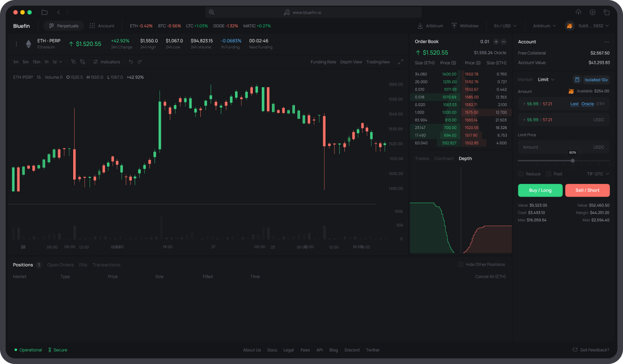Open the TIF: GTC dropdown
Screen dimensions: 623x364
point(598,174)
